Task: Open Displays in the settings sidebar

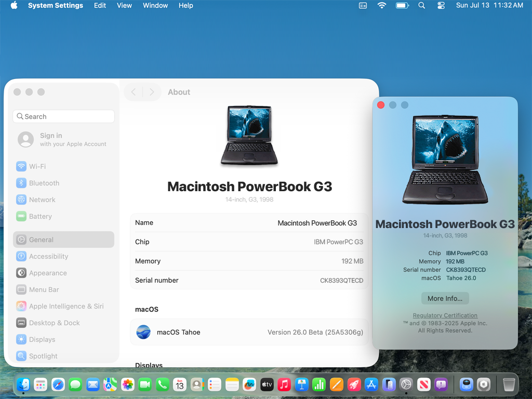Action: pos(64,339)
